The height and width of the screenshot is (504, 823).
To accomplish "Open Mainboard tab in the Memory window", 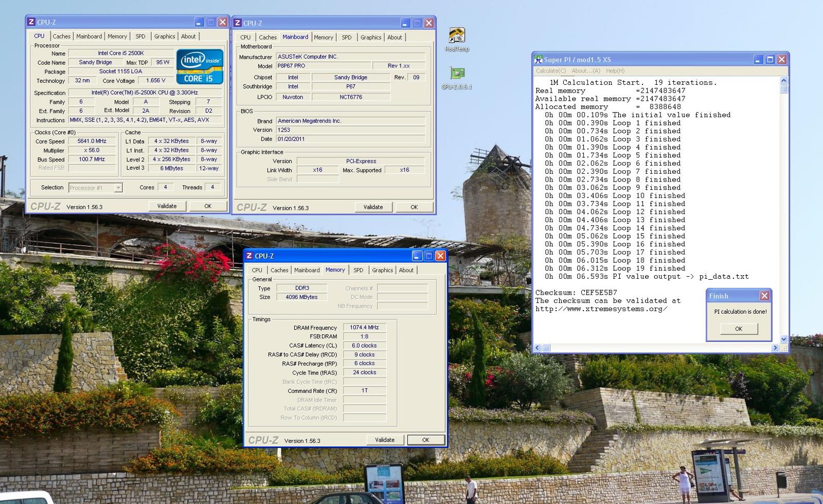I will click(x=307, y=271).
